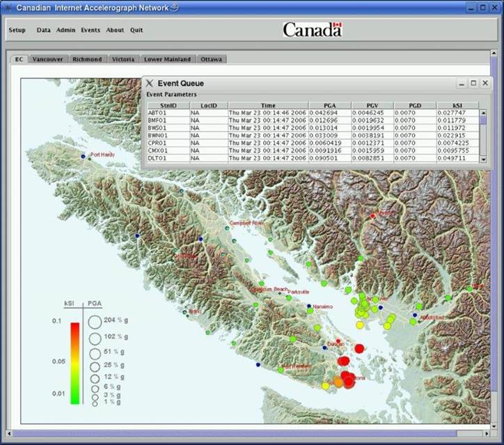Open the Admin menu
This screenshot has height=445, width=504.
pyautogui.click(x=66, y=30)
